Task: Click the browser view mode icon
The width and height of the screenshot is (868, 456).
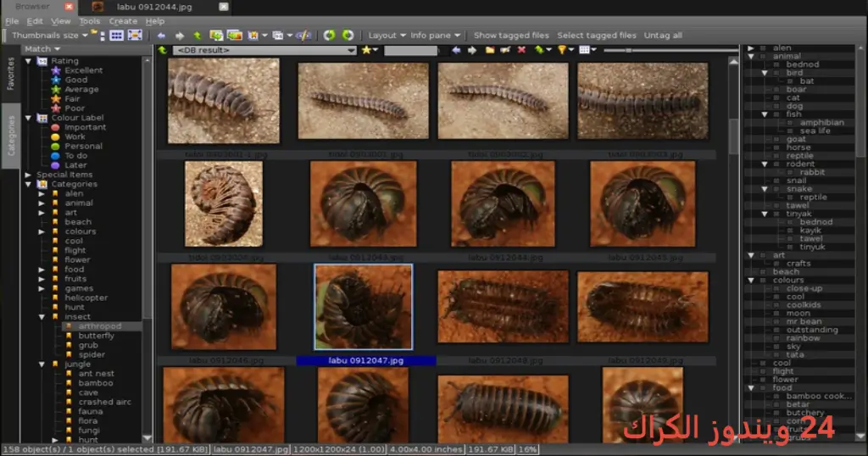Action: point(116,36)
